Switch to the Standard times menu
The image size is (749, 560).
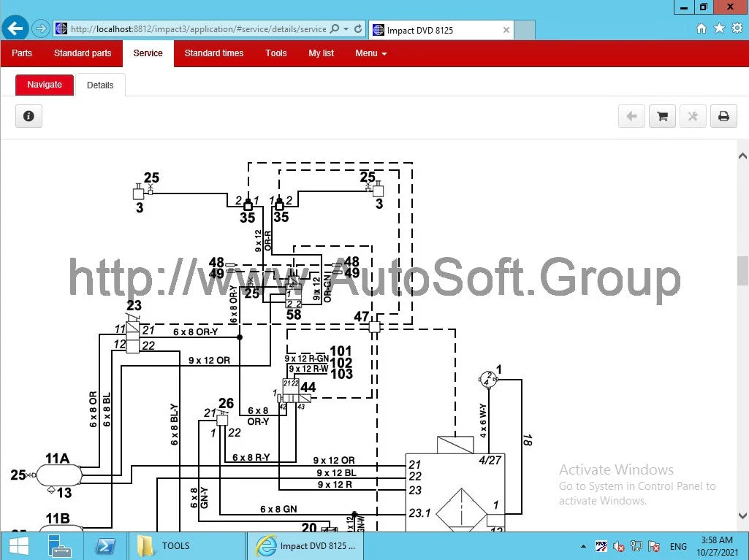point(214,53)
